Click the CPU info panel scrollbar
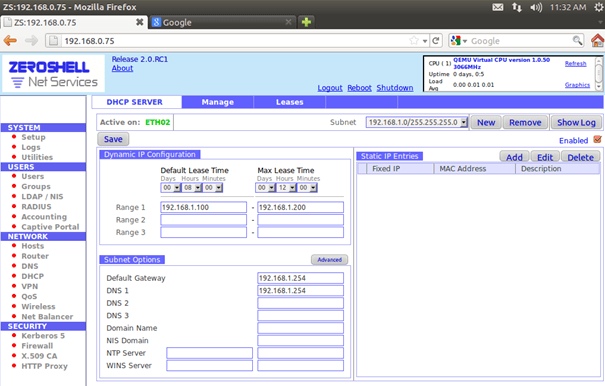605x386 pixels. click(x=599, y=73)
